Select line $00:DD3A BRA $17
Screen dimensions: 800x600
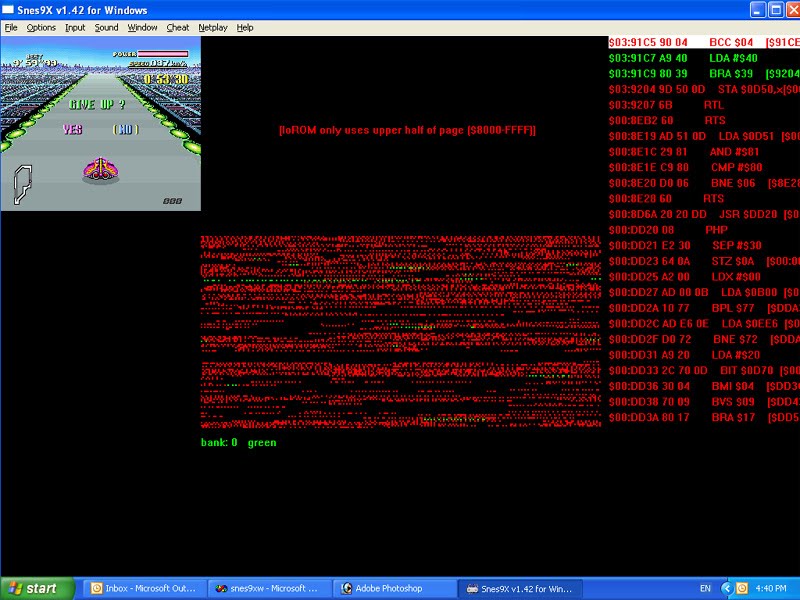(704, 417)
